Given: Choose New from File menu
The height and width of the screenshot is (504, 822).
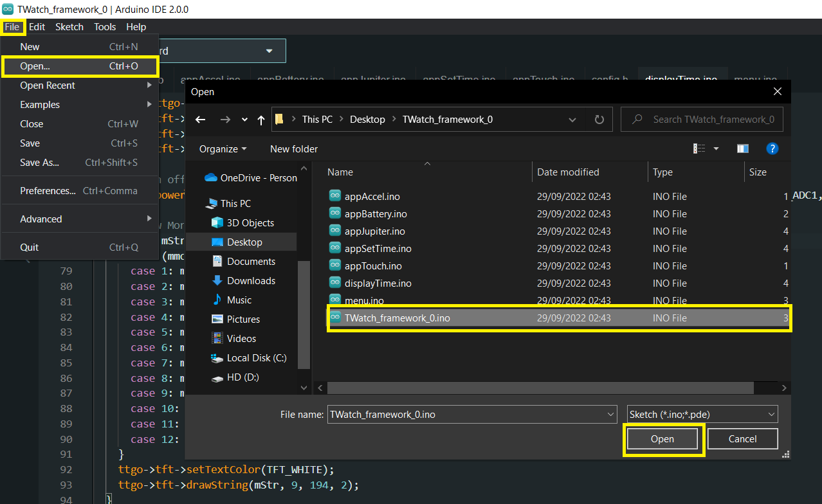Looking at the screenshot, I should point(79,47).
